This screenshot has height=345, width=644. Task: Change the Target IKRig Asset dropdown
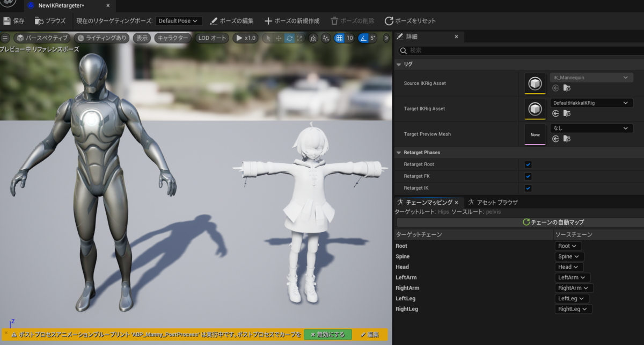tap(590, 102)
